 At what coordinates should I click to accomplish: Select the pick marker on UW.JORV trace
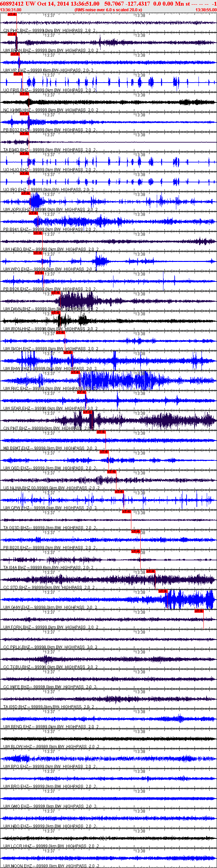pyautogui.click(x=25, y=193)
